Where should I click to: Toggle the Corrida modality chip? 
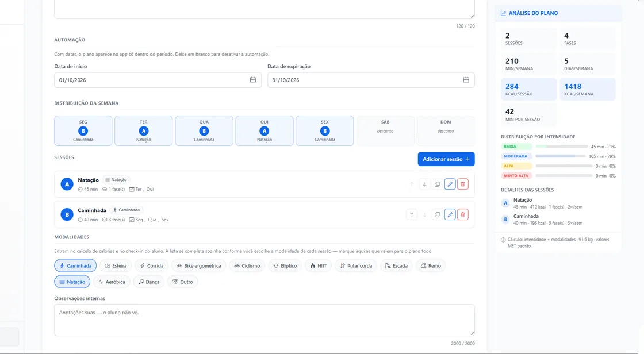pyautogui.click(x=152, y=265)
